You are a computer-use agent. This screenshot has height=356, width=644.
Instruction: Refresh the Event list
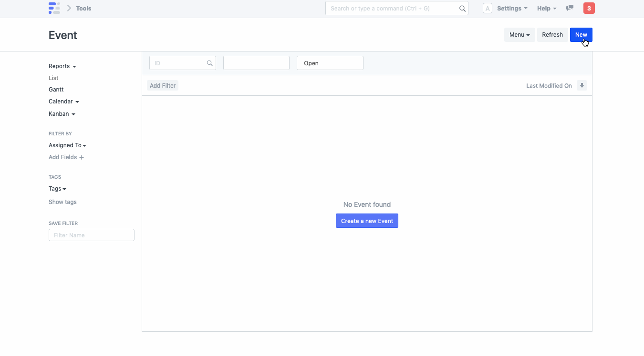tap(552, 34)
